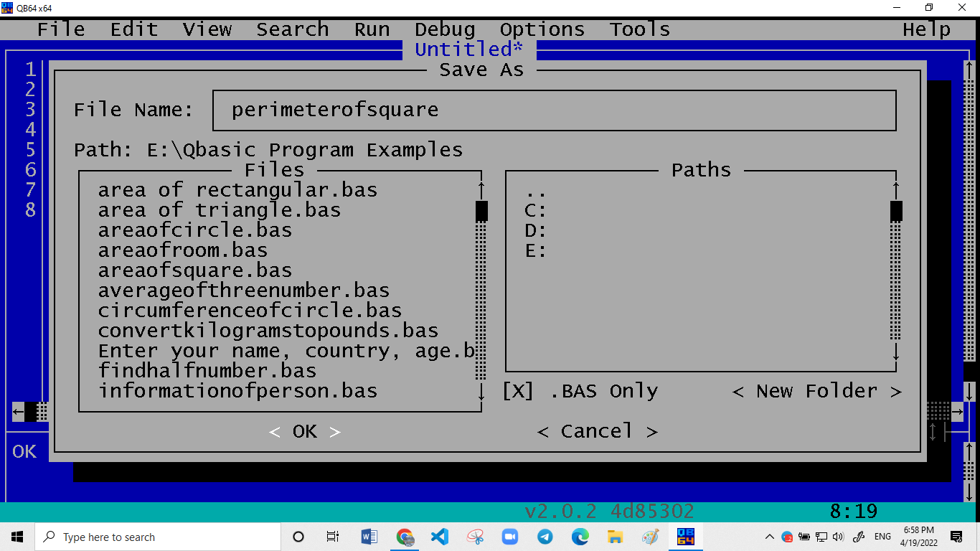Click the Paths list down scroll arrow

click(896, 352)
